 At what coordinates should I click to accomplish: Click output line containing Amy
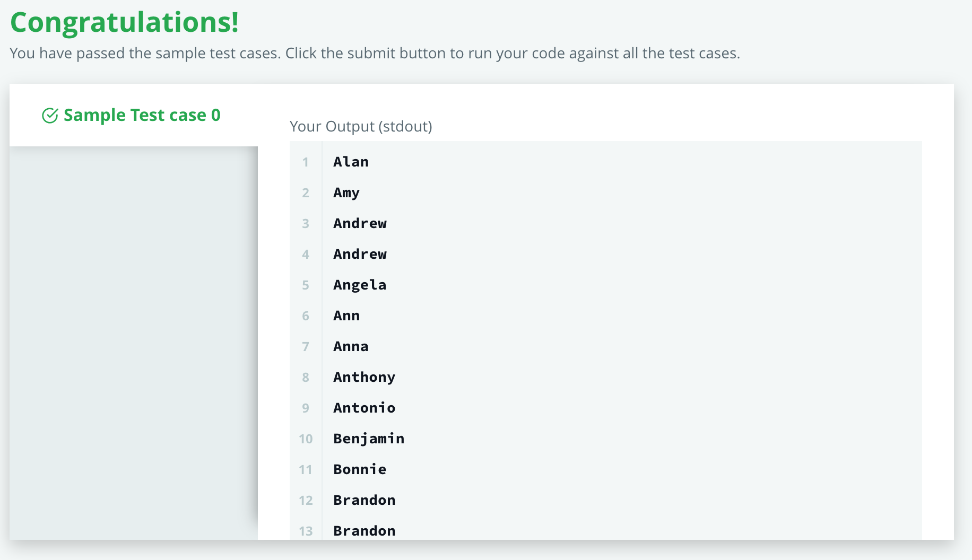click(x=346, y=192)
